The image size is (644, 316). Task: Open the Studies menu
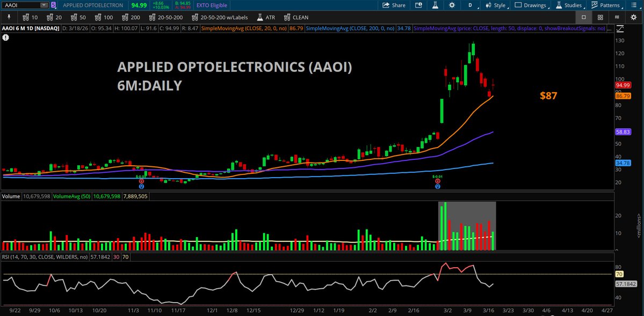[569, 5]
